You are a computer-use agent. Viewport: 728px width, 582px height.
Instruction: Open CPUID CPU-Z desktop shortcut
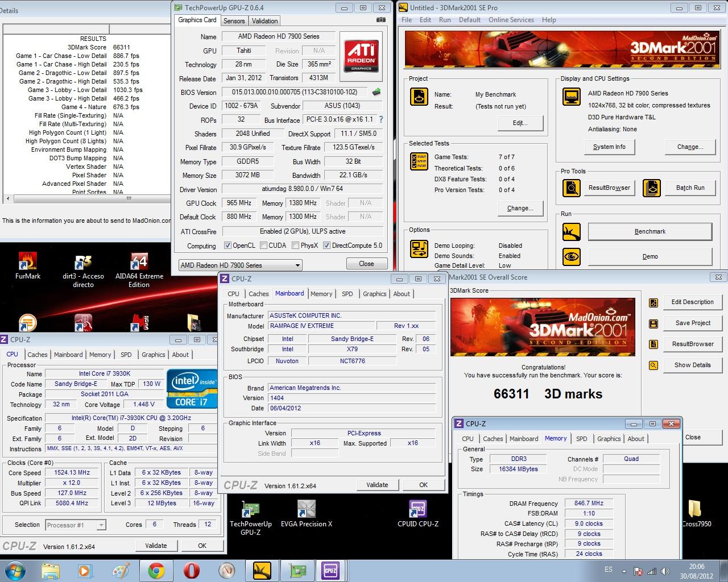coord(418,514)
